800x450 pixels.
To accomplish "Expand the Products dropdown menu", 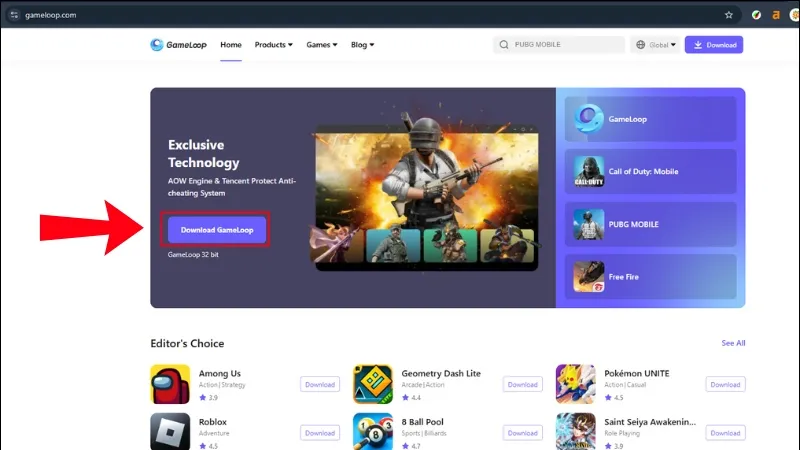I will pos(273,45).
